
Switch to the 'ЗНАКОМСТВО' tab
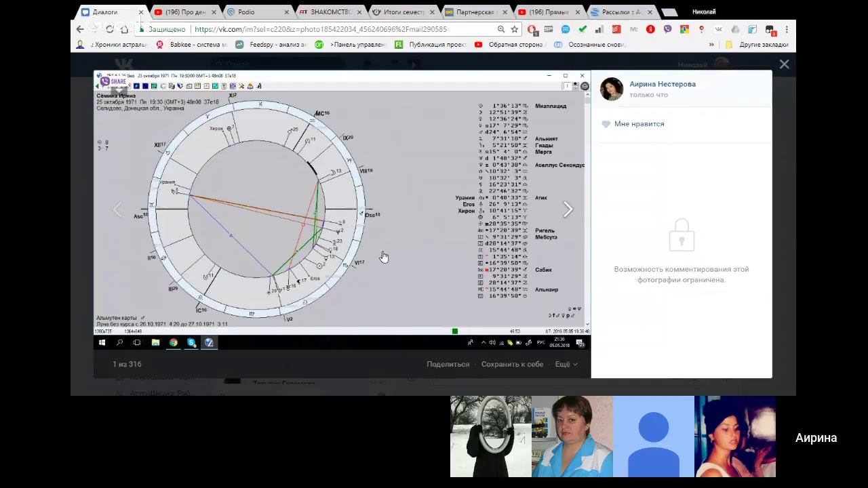pos(331,12)
